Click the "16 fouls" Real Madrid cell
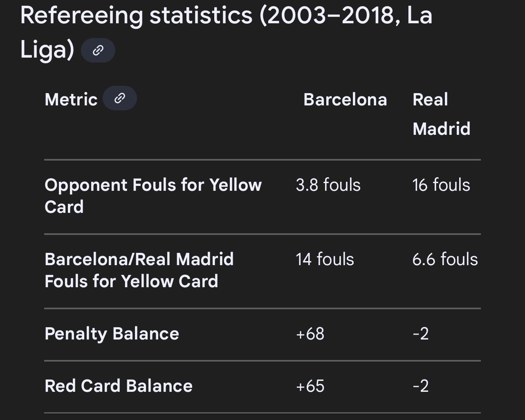Screen dimensions: 525x420 click(441, 185)
